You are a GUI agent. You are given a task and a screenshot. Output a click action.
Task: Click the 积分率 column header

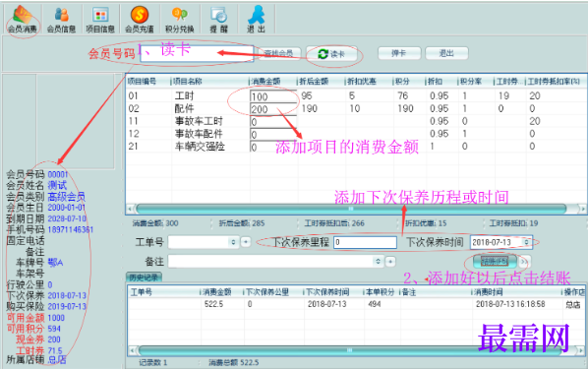pos(475,82)
